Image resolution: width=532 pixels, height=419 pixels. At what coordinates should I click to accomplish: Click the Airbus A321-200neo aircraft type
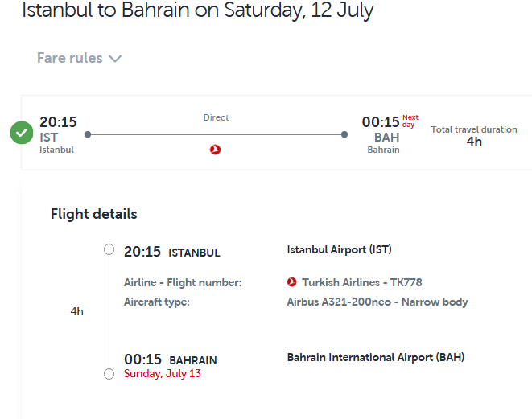click(x=377, y=302)
